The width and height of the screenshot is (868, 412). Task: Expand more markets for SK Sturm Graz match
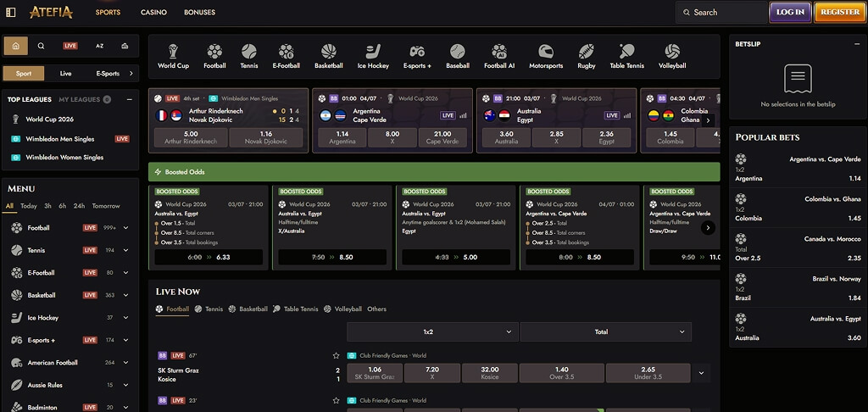[701, 373]
